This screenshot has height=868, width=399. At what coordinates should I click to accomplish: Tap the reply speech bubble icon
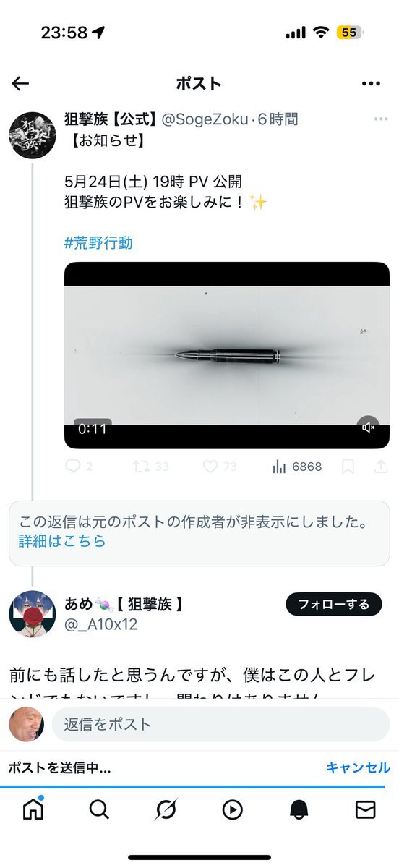72,467
